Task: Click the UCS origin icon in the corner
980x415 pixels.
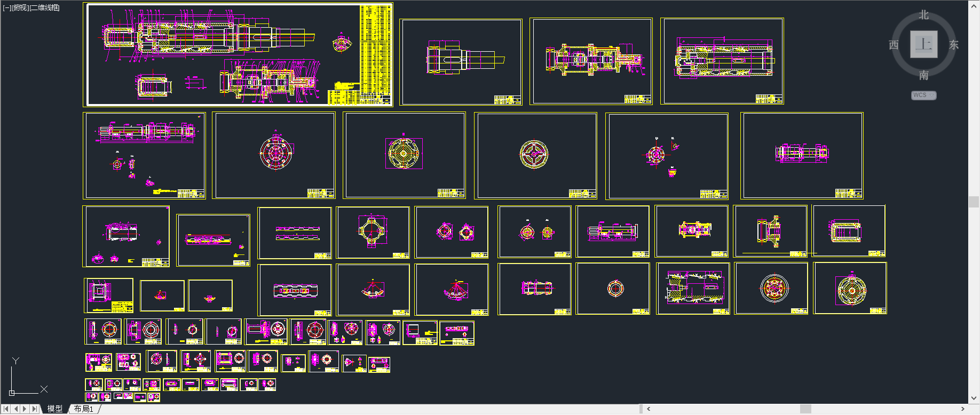Action: (x=12, y=393)
